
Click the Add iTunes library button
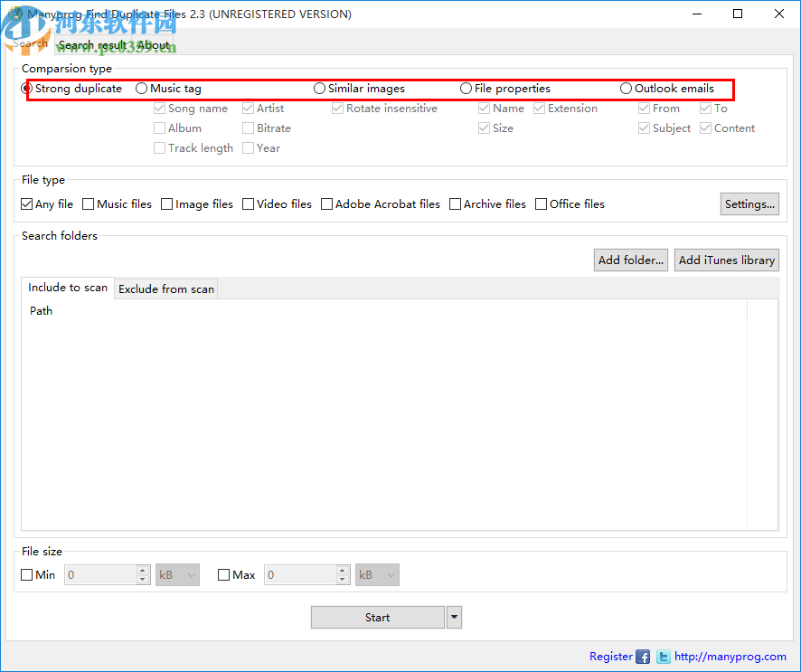click(726, 260)
